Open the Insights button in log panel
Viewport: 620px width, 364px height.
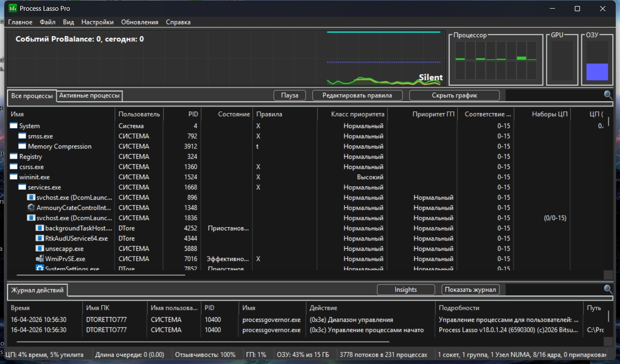click(406, 290)
